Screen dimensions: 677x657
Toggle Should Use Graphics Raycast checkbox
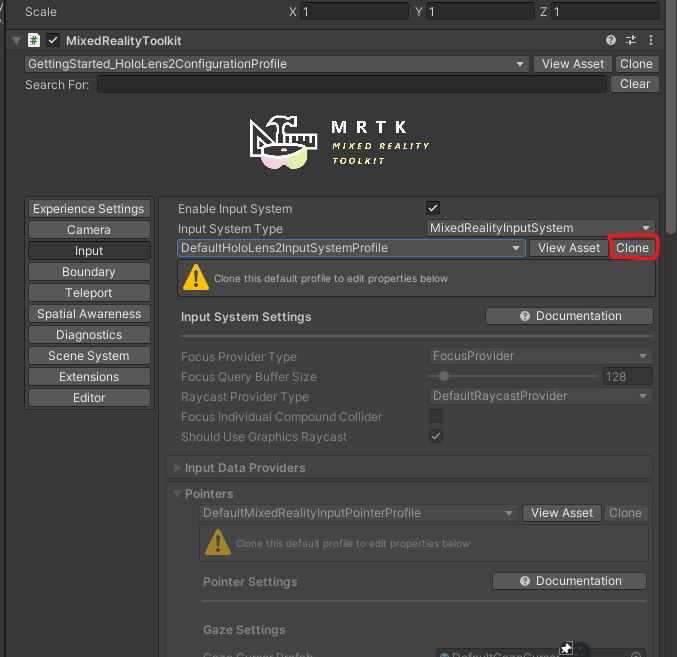point(436,436)
